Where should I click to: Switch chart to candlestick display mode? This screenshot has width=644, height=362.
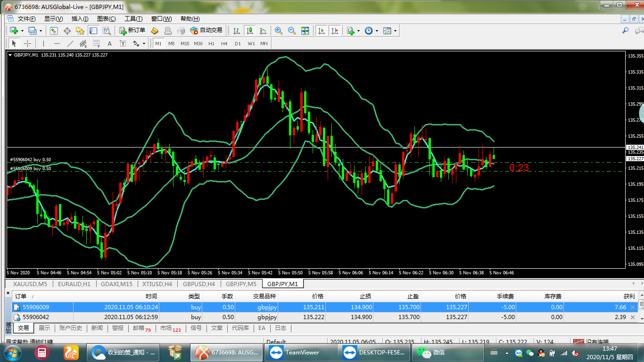[x=250, y=31]
